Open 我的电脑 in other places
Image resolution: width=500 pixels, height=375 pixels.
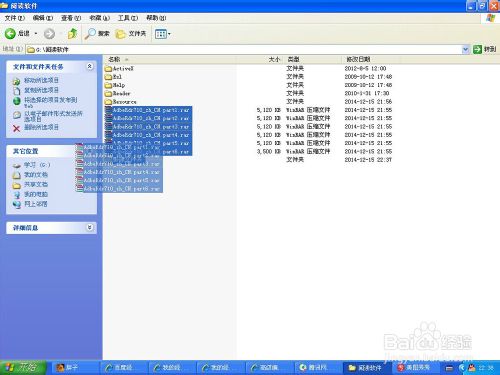pyautogui.click(x=36, y=194)
